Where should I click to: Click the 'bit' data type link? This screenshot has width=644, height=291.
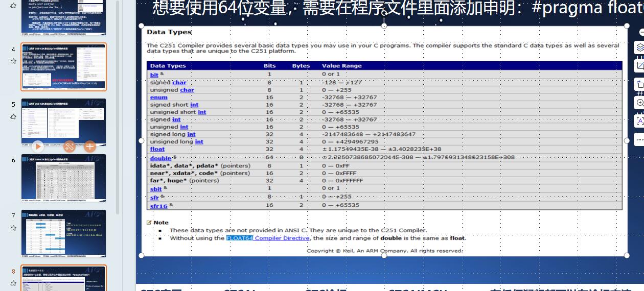point(154,75)
